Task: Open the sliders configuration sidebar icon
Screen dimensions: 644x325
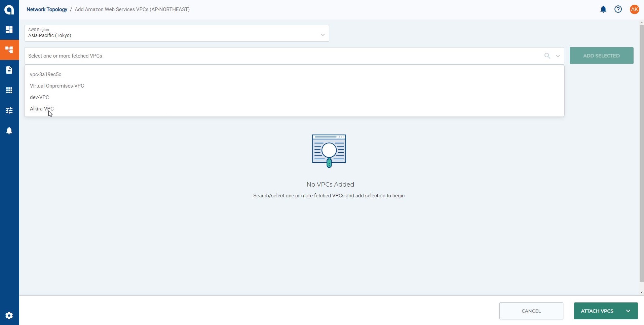Action: 9,110
